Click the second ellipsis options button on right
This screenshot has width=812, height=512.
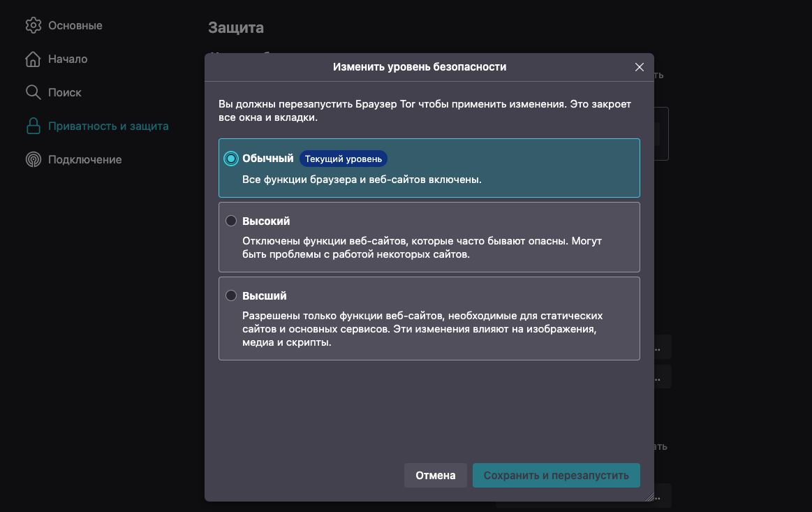point(656,376)
